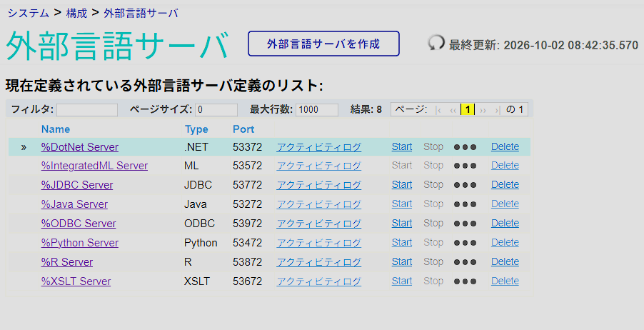Screen dimensions: 644x330
Task: Open the %DotNet Server definition
Action: point(80,147)
